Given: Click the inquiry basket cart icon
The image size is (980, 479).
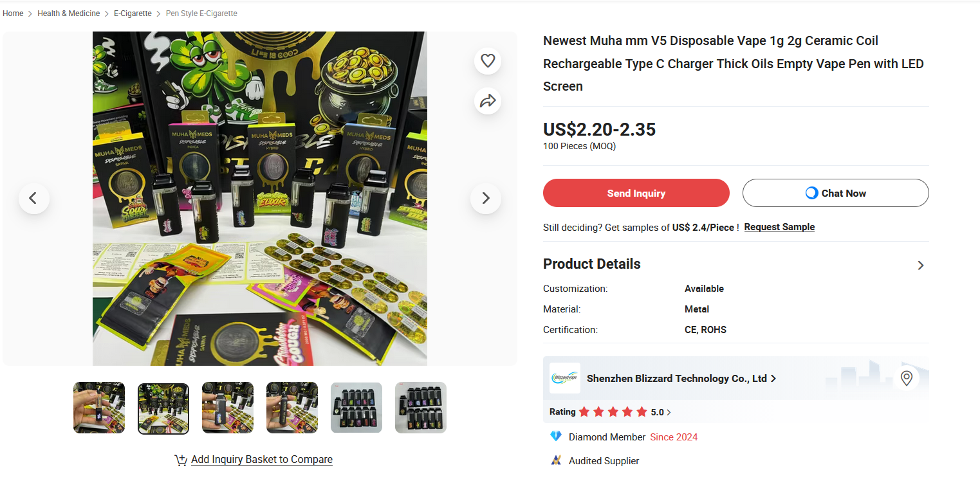Looking at the screenshot, I should (x=181, y=460).
